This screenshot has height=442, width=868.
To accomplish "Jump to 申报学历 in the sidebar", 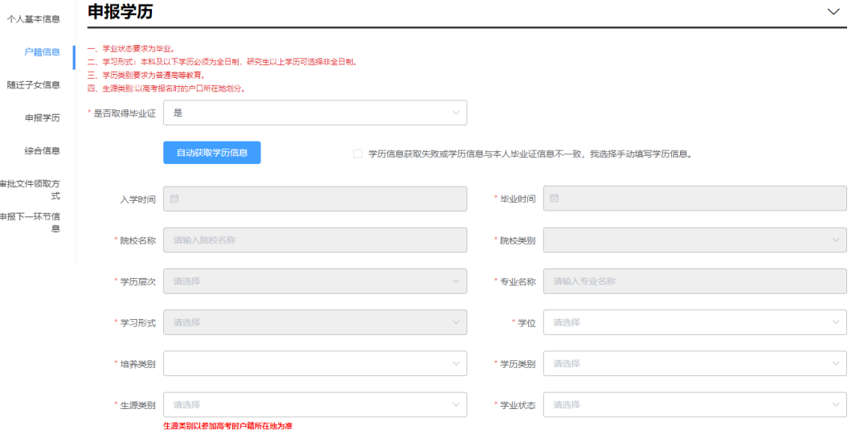I will [x=42, y=118].
